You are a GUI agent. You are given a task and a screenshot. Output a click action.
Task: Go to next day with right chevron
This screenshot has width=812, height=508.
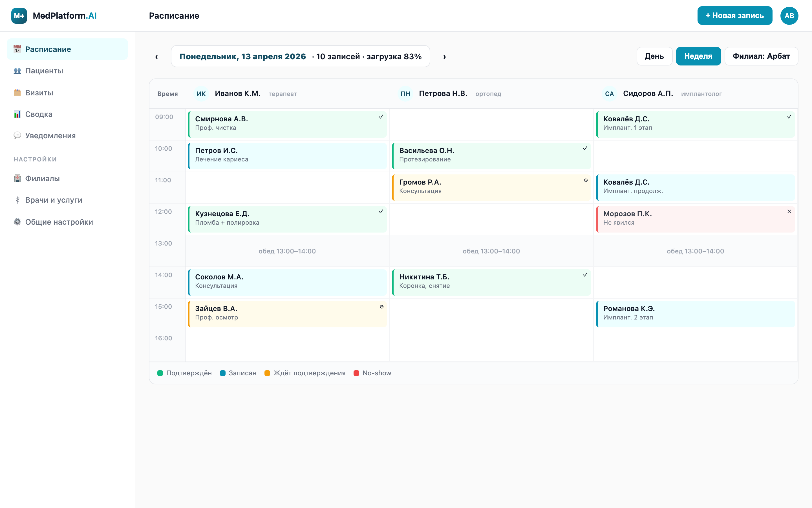coord(445,56)
